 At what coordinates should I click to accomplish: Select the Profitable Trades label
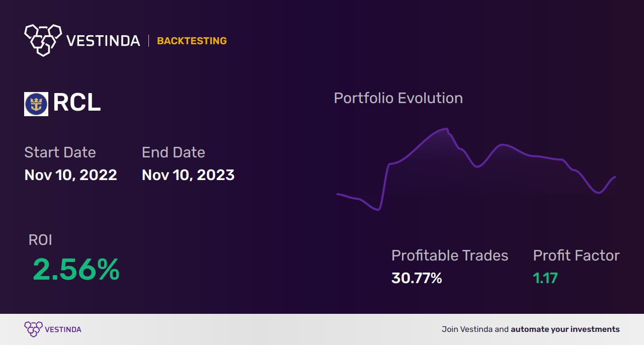point(450,255)
